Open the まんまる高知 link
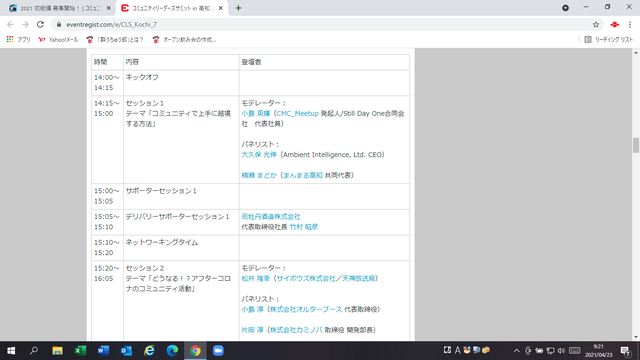 [302, 175]
